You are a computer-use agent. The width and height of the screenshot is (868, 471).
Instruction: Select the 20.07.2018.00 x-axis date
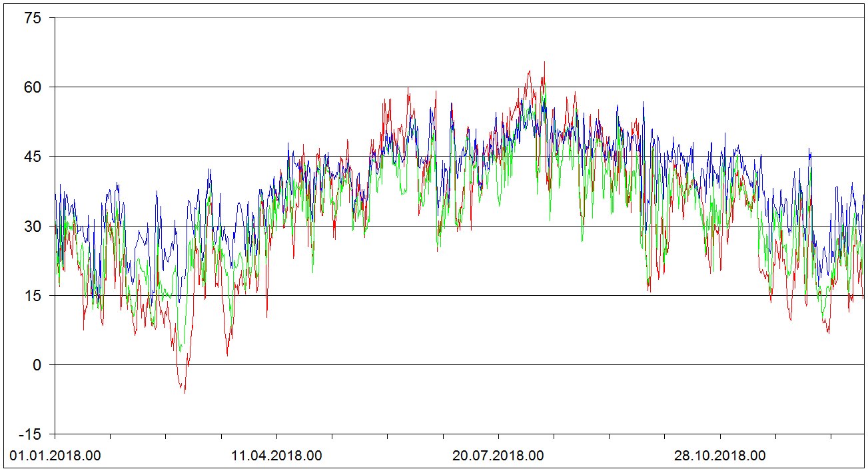pos(498,456)
